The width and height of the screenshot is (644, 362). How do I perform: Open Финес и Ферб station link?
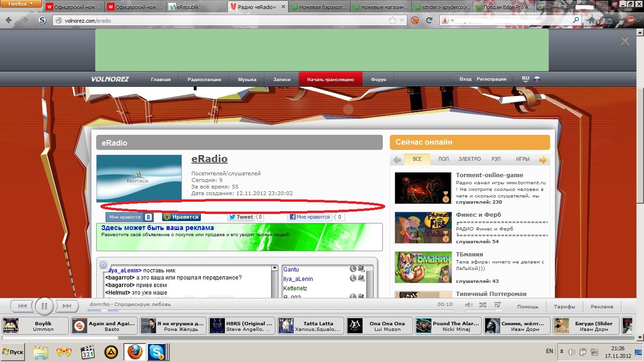pos(478,214)
